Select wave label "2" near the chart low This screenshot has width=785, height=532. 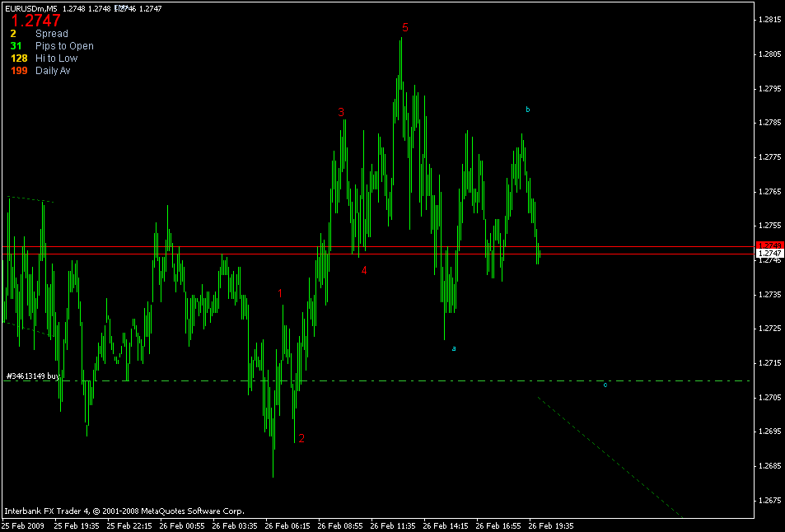coord(301,438)
